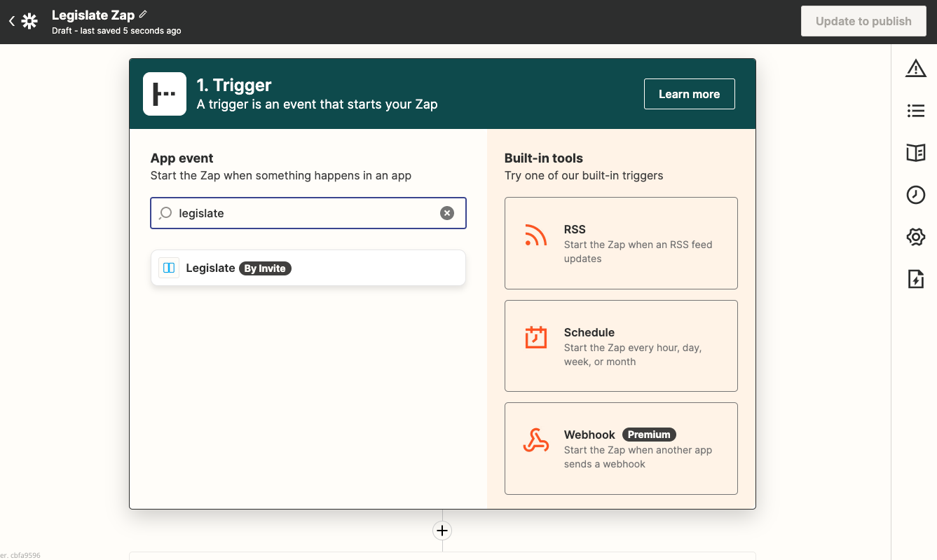Open the file with lightning bolt icon
Viewport: 937px width, 560px height.
tap(915, 279)
